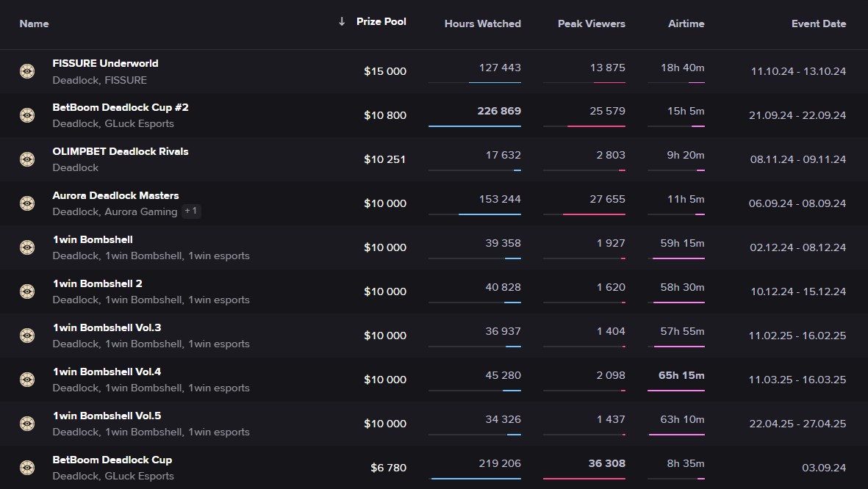The image size is (868, 489).
Task: Click the Name column header
Action: [34, 23]
